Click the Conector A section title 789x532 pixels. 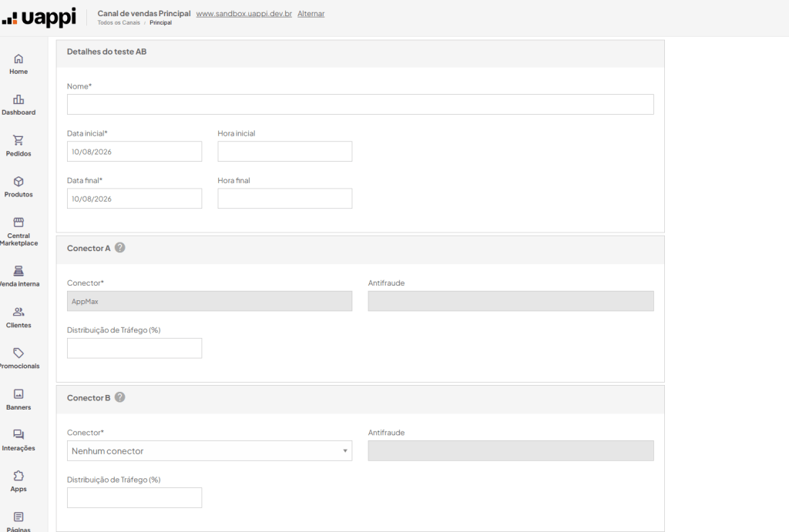pos(89,248)
